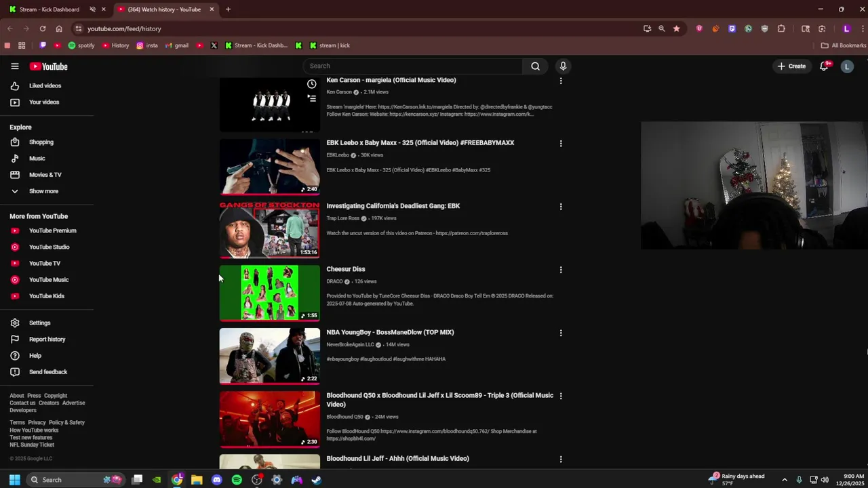Open the Cheesur Diss green thumbnail
Screen dimensions: 868x488
[269, 293]
